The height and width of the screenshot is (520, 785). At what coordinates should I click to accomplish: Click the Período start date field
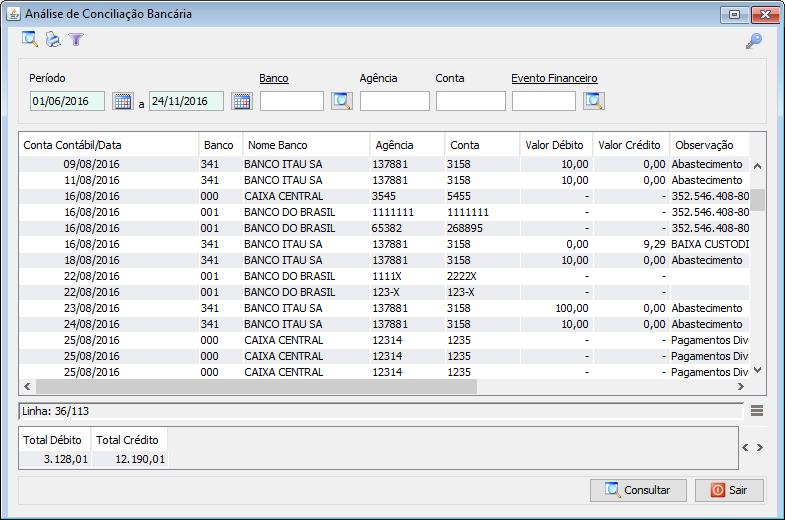67,101
